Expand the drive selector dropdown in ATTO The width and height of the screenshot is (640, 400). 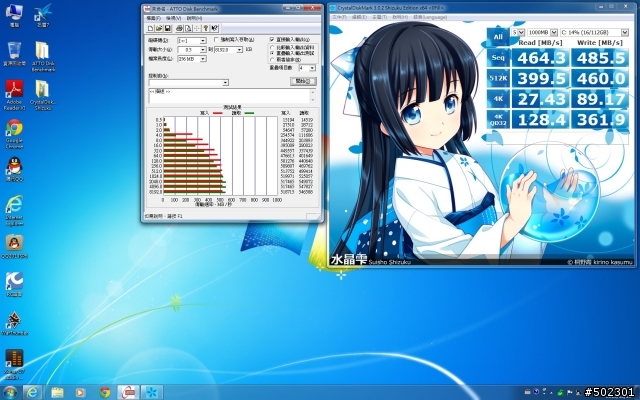(x=203, y=41)
